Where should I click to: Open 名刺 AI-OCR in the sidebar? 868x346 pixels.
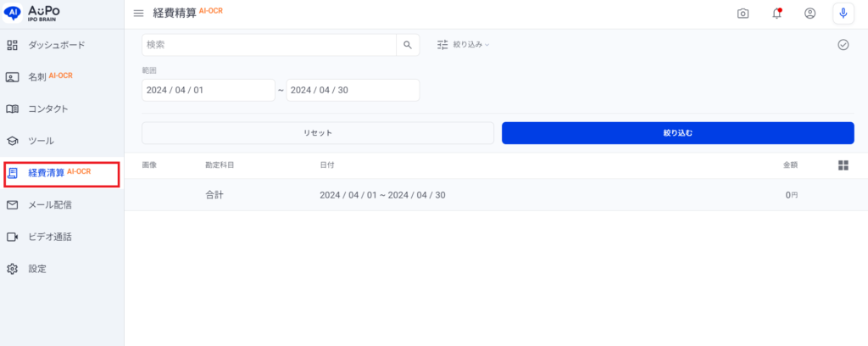(50, 76)
